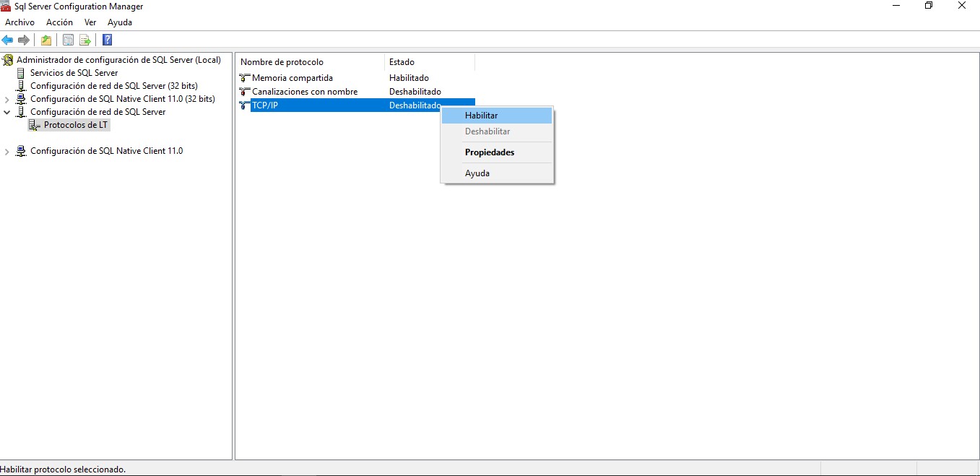
Task: Choose Deshabilitar in the context menu
Action: pyautogui.click(x=497, y=131)
